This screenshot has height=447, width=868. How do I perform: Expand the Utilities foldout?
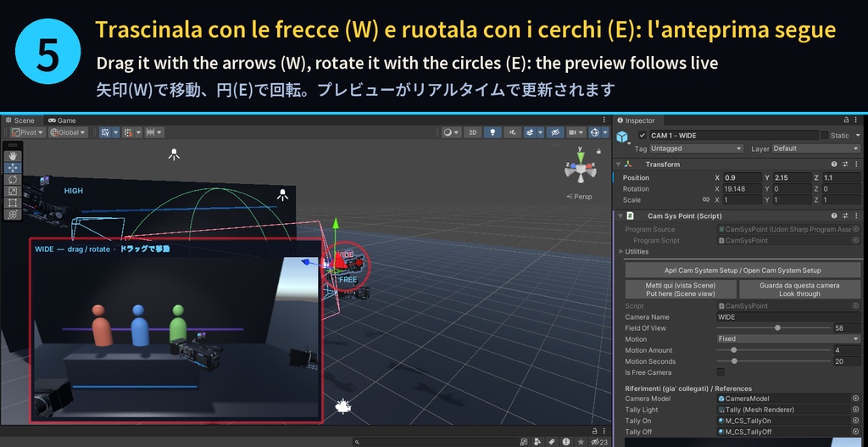click(621, 251)
